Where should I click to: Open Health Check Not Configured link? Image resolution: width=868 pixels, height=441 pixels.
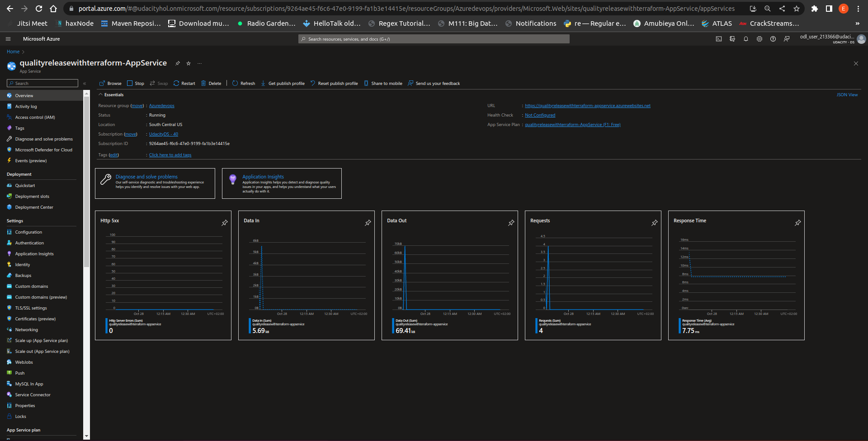(540, 115)
